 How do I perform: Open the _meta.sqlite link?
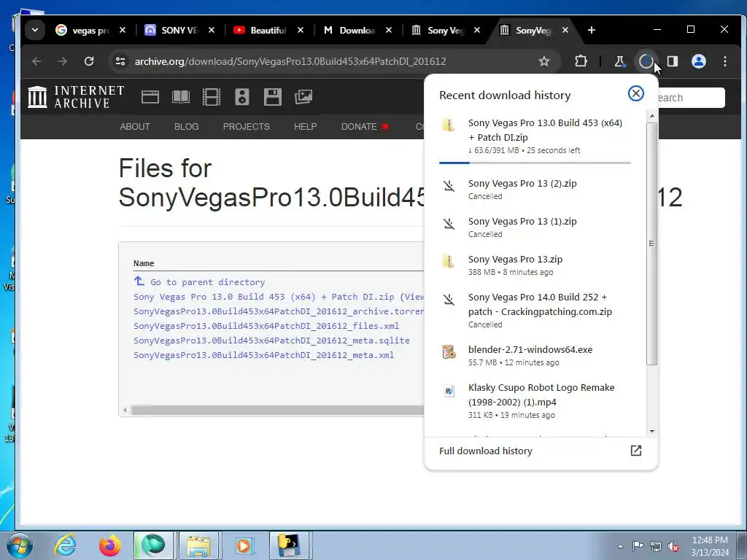coord(271,341)
